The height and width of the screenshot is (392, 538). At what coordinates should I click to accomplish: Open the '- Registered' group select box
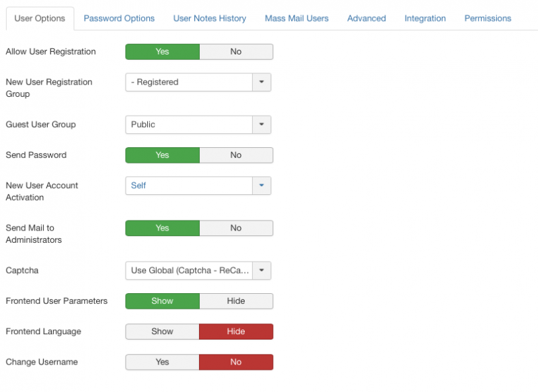coord(198,82)
